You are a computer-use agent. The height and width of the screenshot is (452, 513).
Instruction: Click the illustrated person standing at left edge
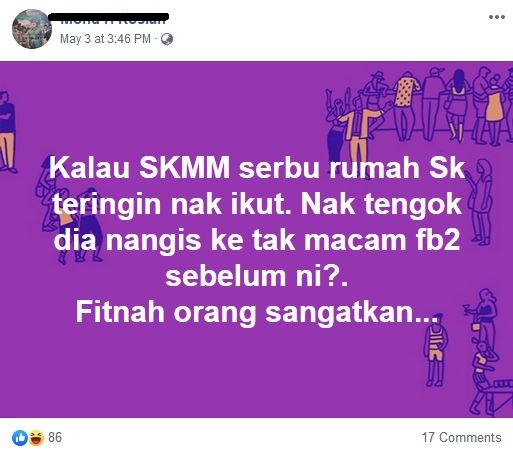(7, 132)
